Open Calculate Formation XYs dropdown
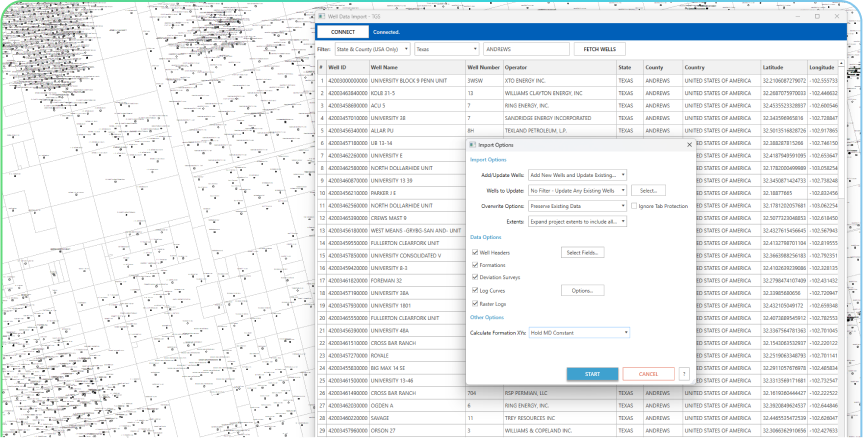This screenshot has width=863, height=438. [x=579, y=333]
